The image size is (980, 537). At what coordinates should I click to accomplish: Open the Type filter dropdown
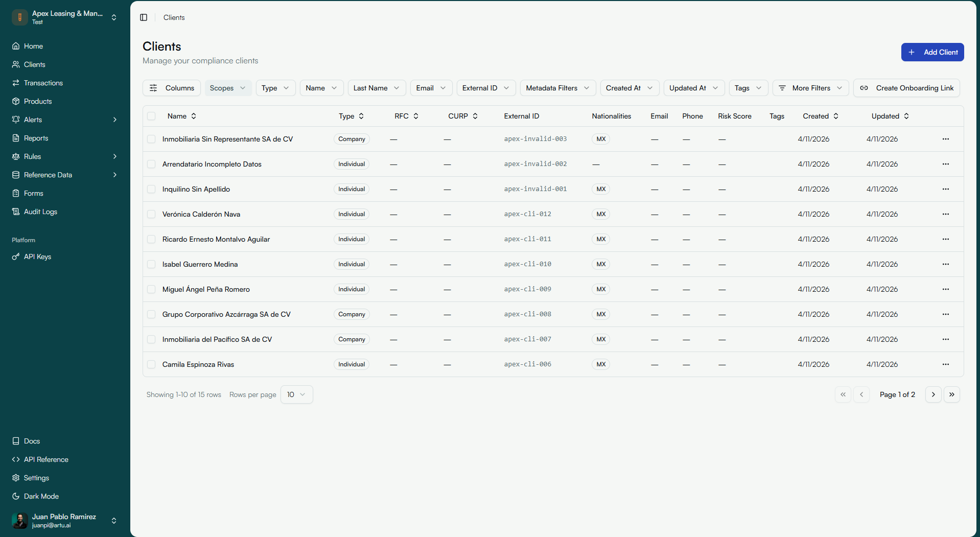[x=275, y=88]
